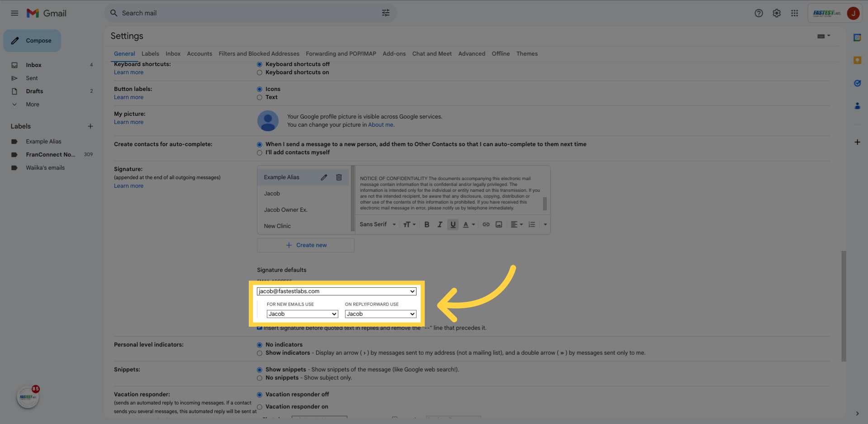
Task: Click Create new signature button
Action: pos(306,245)
